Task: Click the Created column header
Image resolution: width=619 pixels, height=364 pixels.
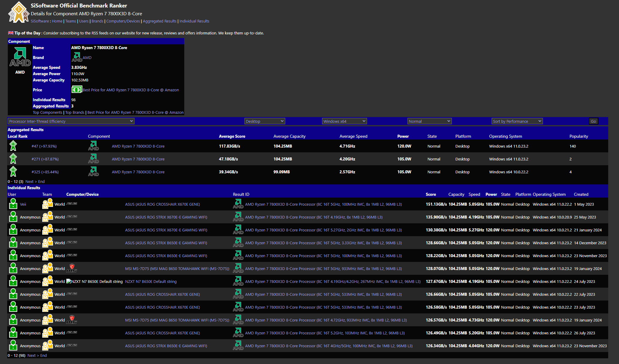Action: click(581, 194)
